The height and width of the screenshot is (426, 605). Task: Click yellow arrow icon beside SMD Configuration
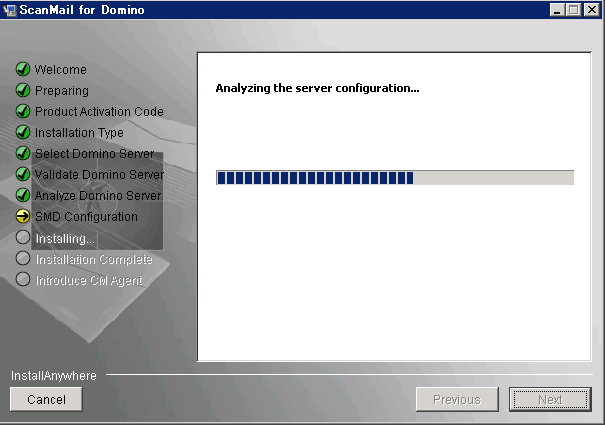(x=23, y=217)
